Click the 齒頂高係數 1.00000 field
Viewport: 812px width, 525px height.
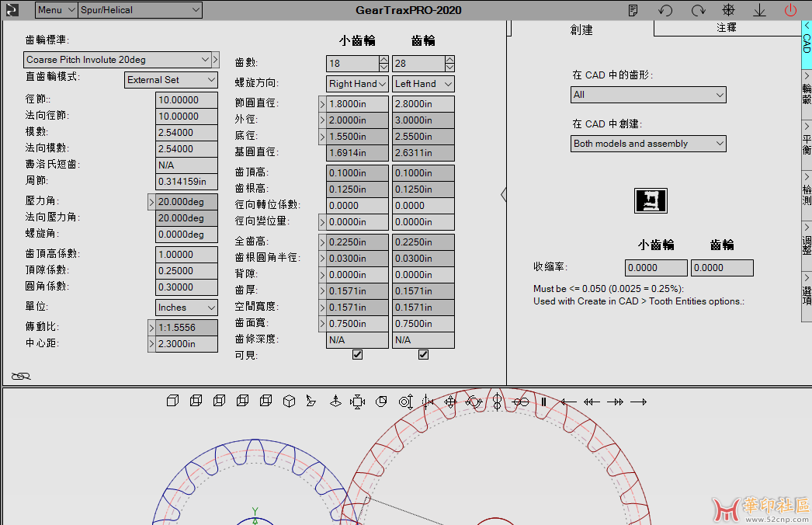pyautogui.click(x=186, y=255)
